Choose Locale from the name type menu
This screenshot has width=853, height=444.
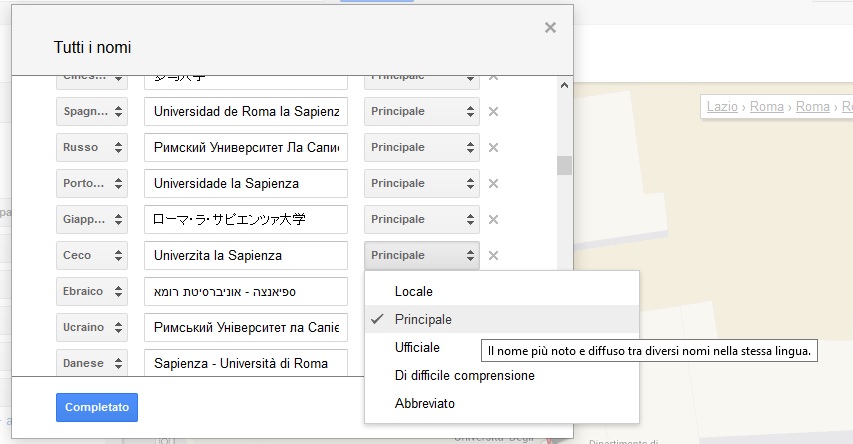502,291
